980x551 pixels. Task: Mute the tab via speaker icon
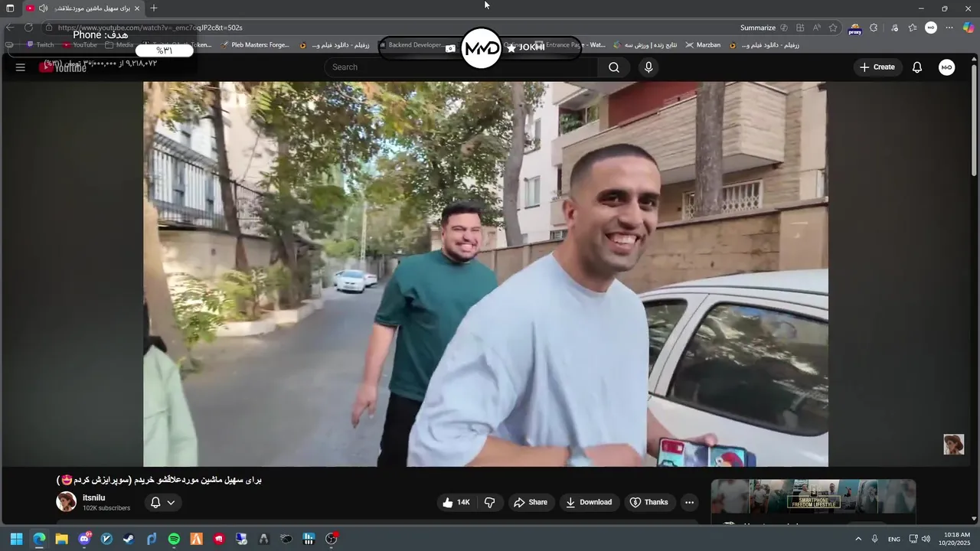click(43, 8)
